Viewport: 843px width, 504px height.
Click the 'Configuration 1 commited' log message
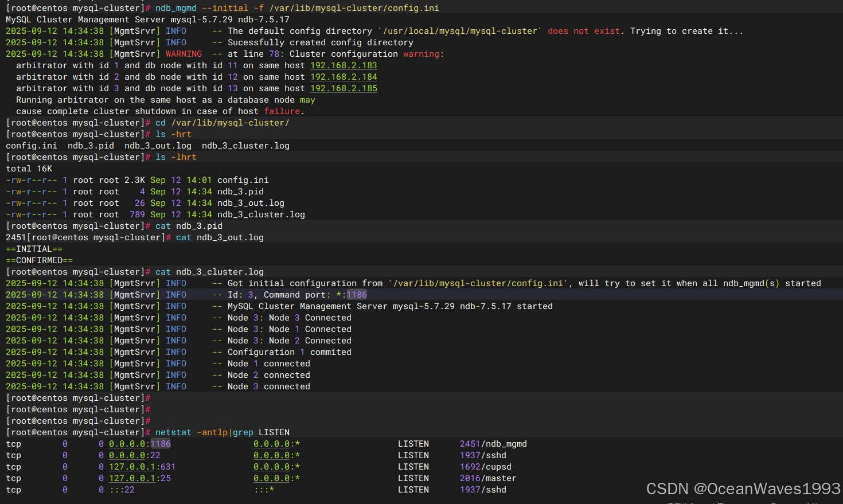290,352
